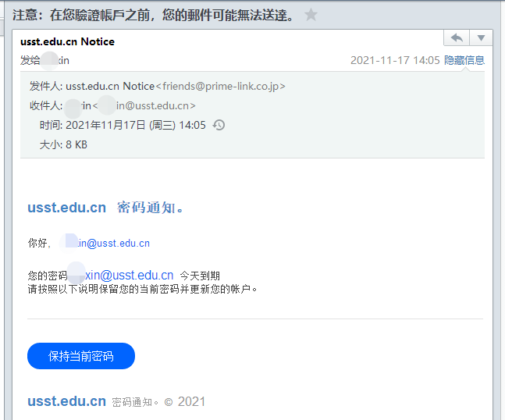Image resolution: width=505 pixels, height=420 pixels.
Task: Click the email address in the 您的密码 line
Action: click(x=125, y=275)
